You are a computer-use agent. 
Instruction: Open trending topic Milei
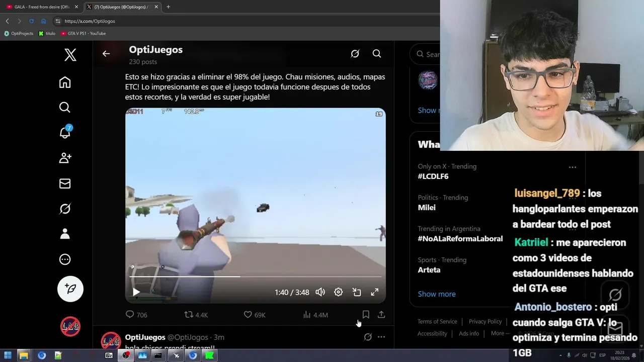[x=427, y=208]
